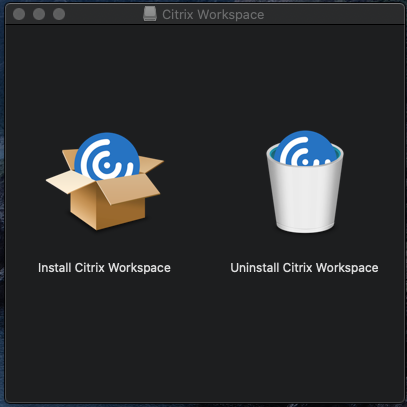Click the blue Citrix logo inside the cardboard box
This screenshot has height=407, width=407.
coord(107,156)
